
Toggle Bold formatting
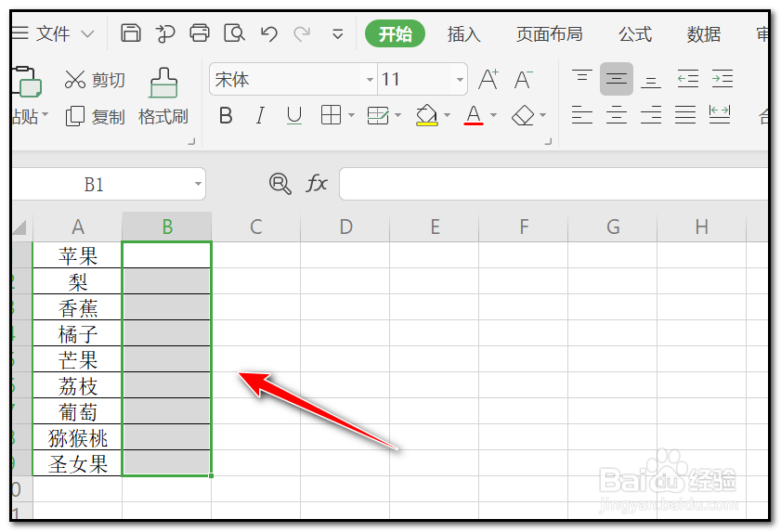coord(226,115)
